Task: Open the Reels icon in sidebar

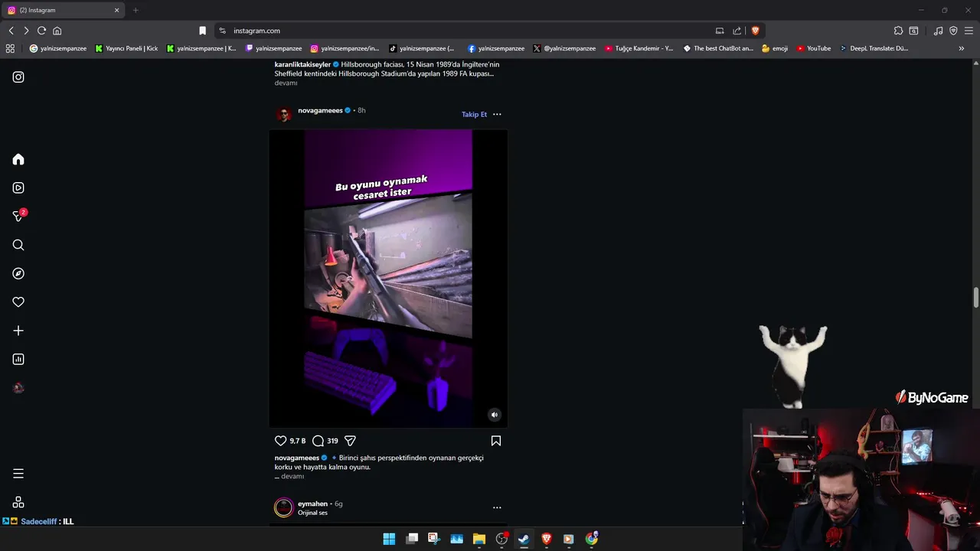Action: pyautogui.click(x=18, y=187)
